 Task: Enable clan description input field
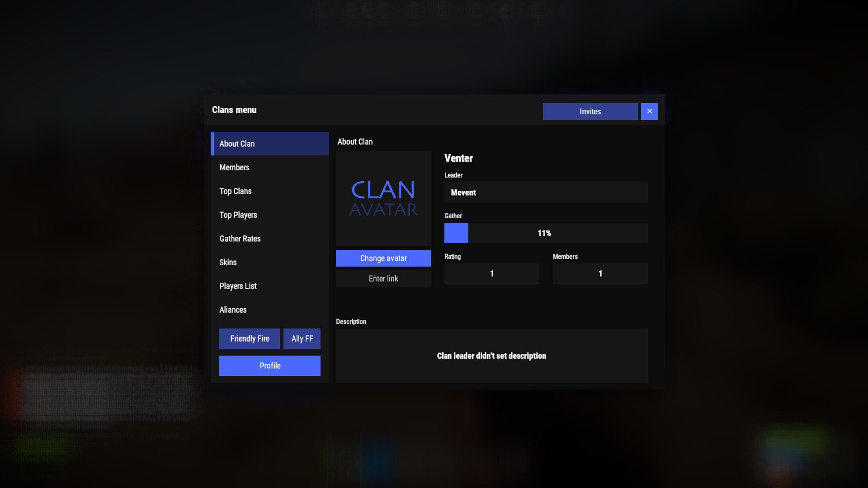(491, 356)
